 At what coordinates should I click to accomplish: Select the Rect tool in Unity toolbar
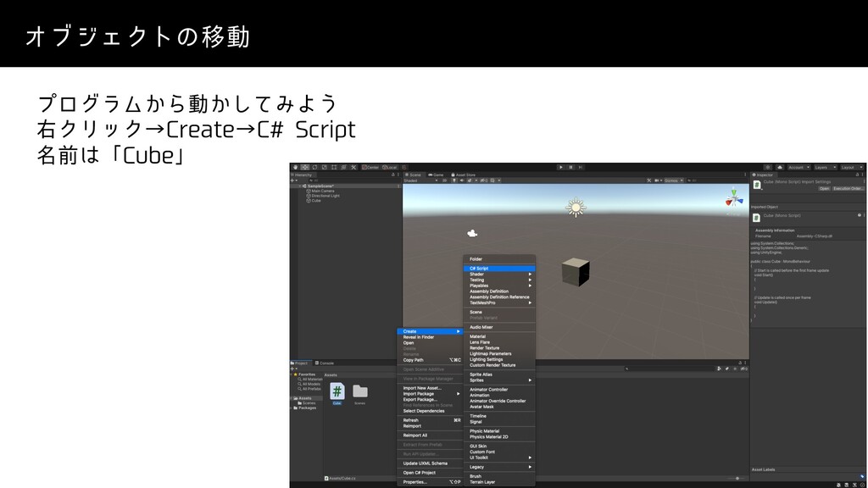(334, 167)
